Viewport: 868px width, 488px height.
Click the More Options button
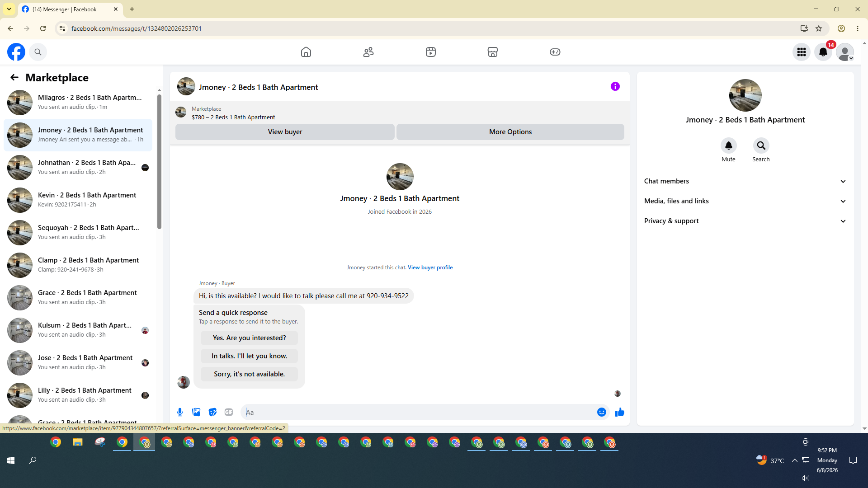(510, 132)
